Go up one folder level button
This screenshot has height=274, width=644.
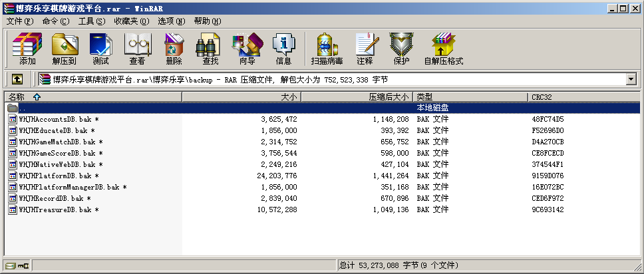[17, 80]
